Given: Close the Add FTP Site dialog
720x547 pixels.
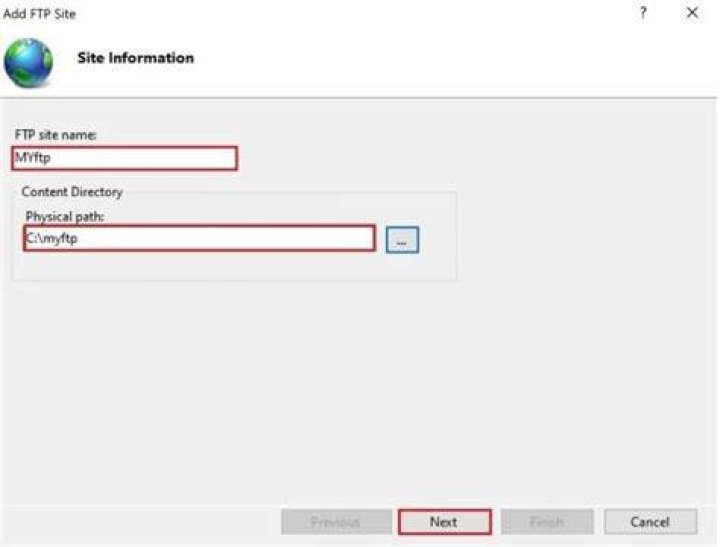Looking at the screenshot, I should [x=692, y=13].
